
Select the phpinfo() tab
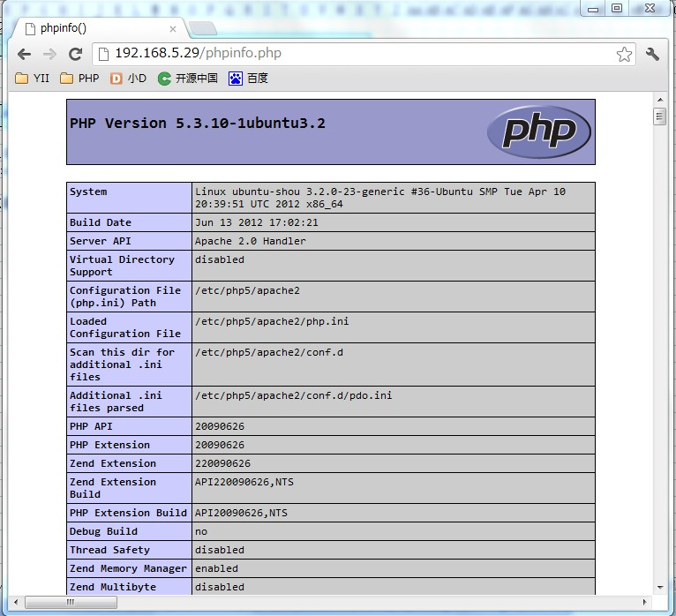click(x=99, y=29)
